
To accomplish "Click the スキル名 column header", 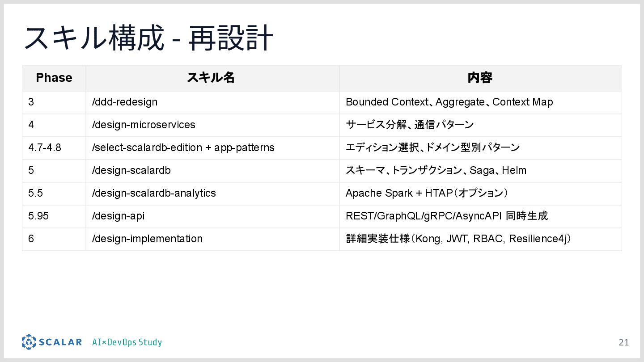I will tap(212, 78).
